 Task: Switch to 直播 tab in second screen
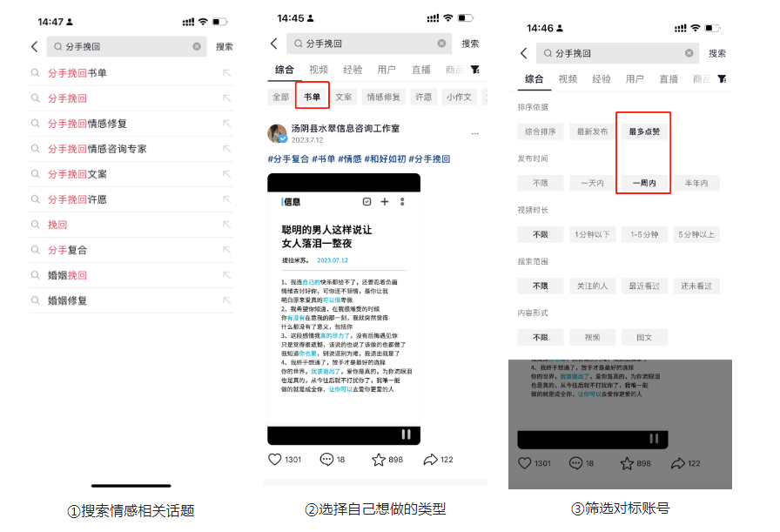pyautogui.click(x=420, y=70)
